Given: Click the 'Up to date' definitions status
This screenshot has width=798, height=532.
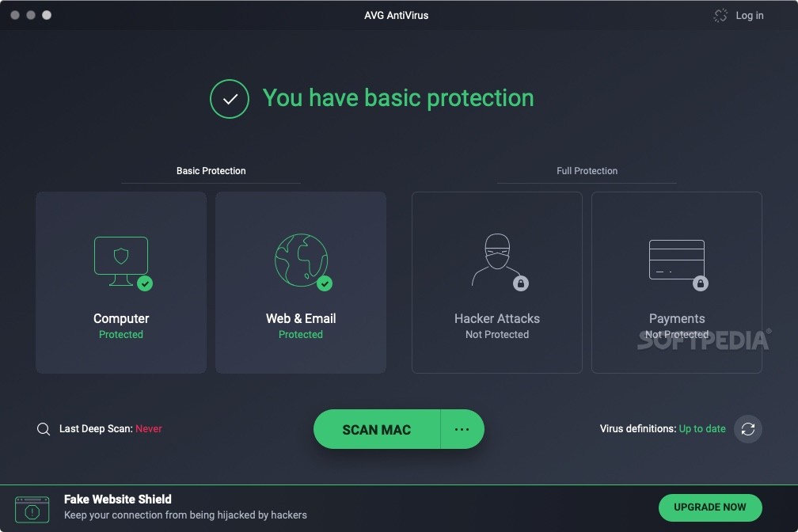Looking at the screenshot, I should pos(702,428).
